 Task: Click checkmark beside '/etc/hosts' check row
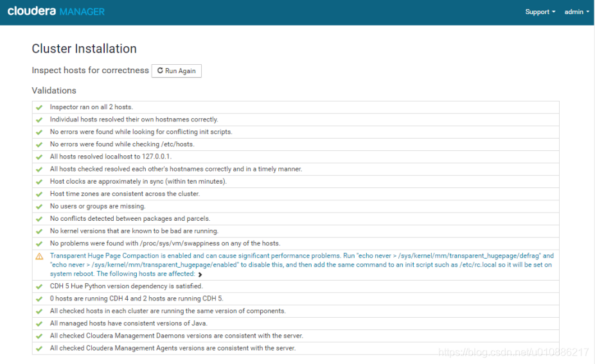(39, 144)
